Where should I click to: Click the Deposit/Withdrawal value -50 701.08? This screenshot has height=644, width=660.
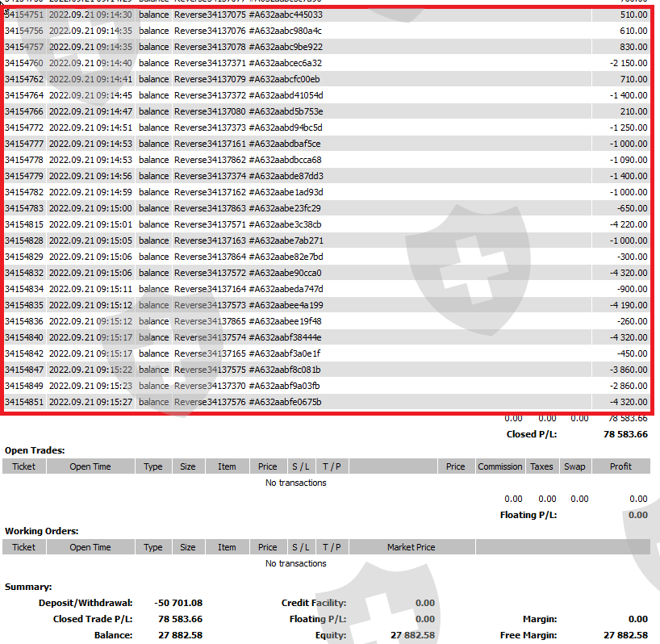point(178,603)
